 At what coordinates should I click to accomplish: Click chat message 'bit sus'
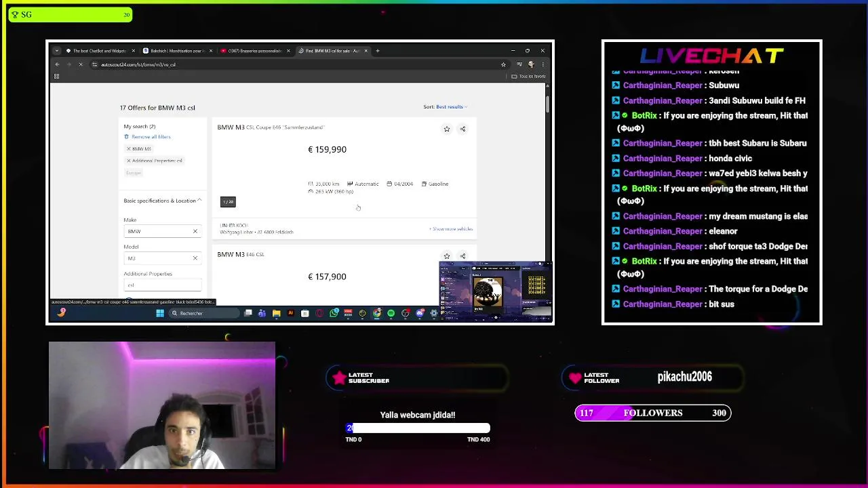click(722, 304)
